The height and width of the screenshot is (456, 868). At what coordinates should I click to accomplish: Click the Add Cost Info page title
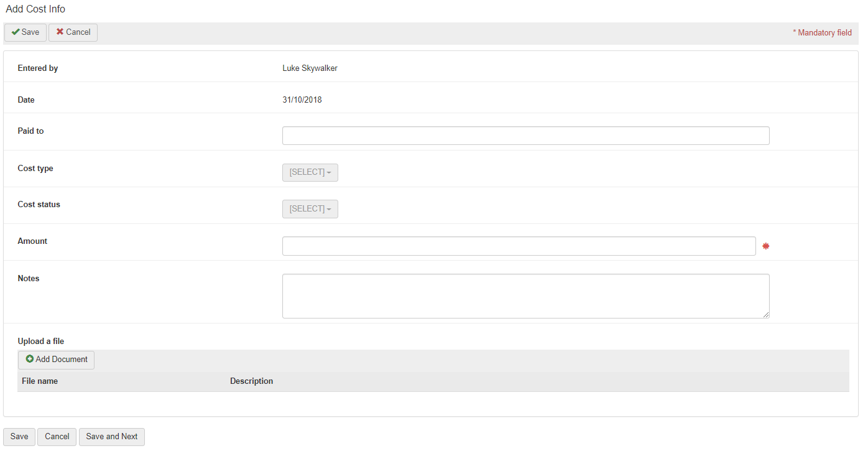[x=35, y=9]
